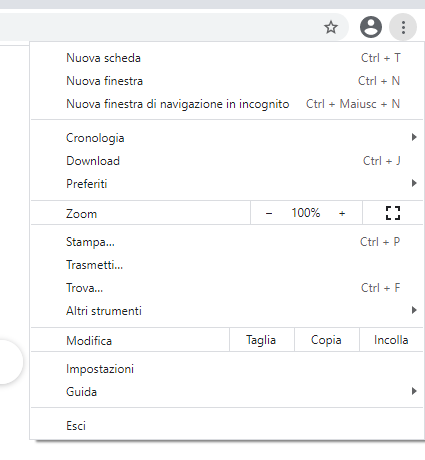Expand the Preferiti submenu arrow
425x460 pixels.
[x=414, y=183]
